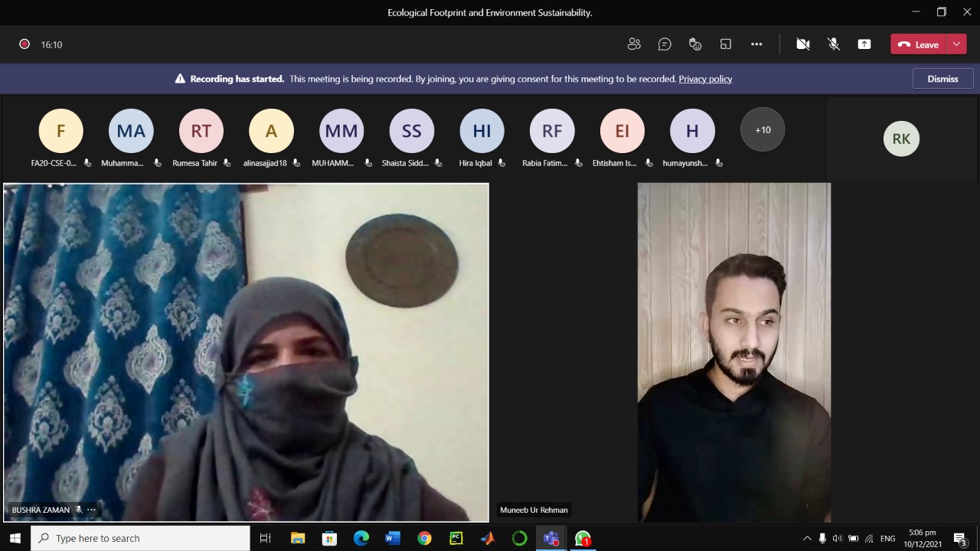Click the Windows search box
This screenshot has height=551, width=980.
tap(140, 539)
